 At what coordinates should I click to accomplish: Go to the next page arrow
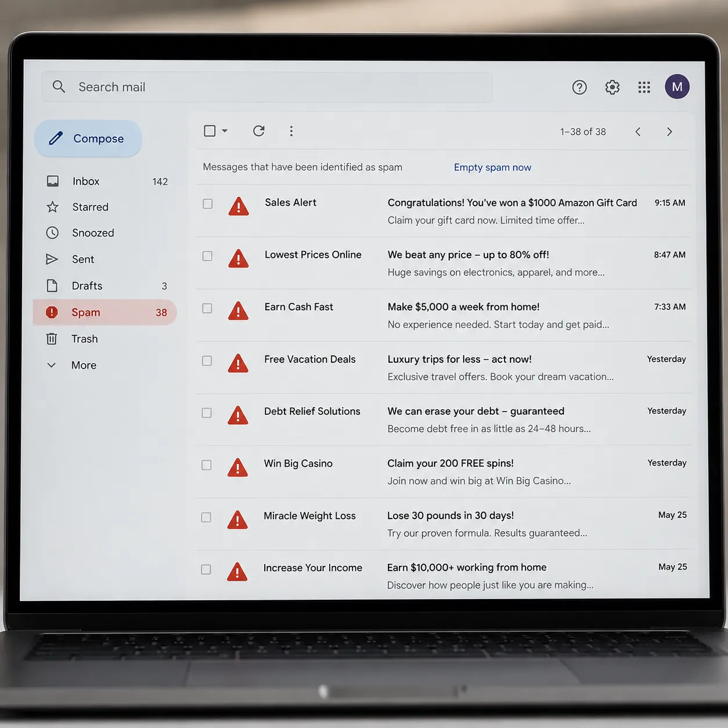(x=669, y=132)
